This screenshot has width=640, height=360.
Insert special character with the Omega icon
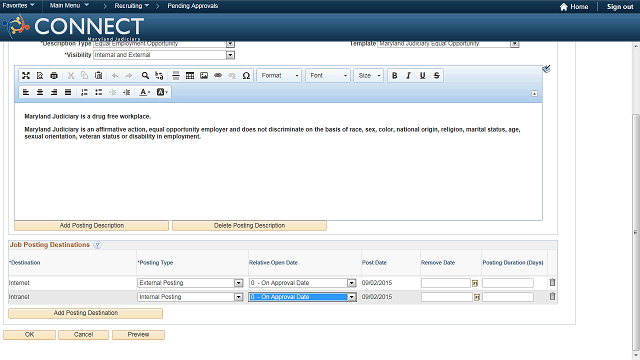tap(246, 76)
